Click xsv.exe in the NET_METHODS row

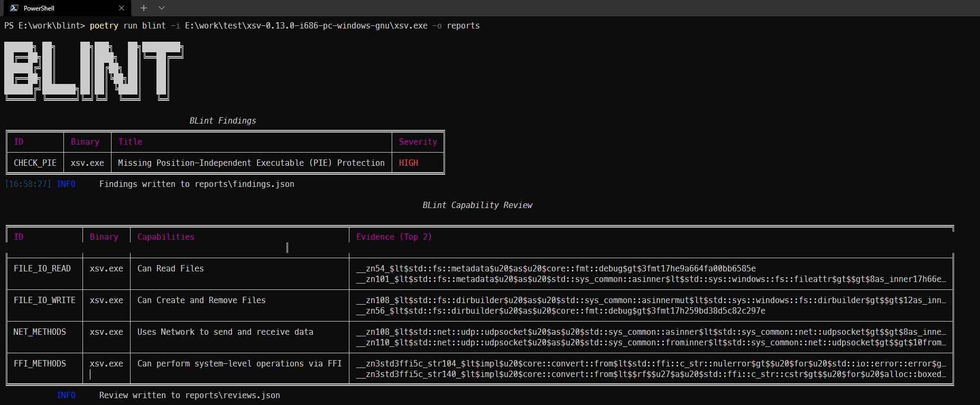pyautogui.click(x=106, y=332)
